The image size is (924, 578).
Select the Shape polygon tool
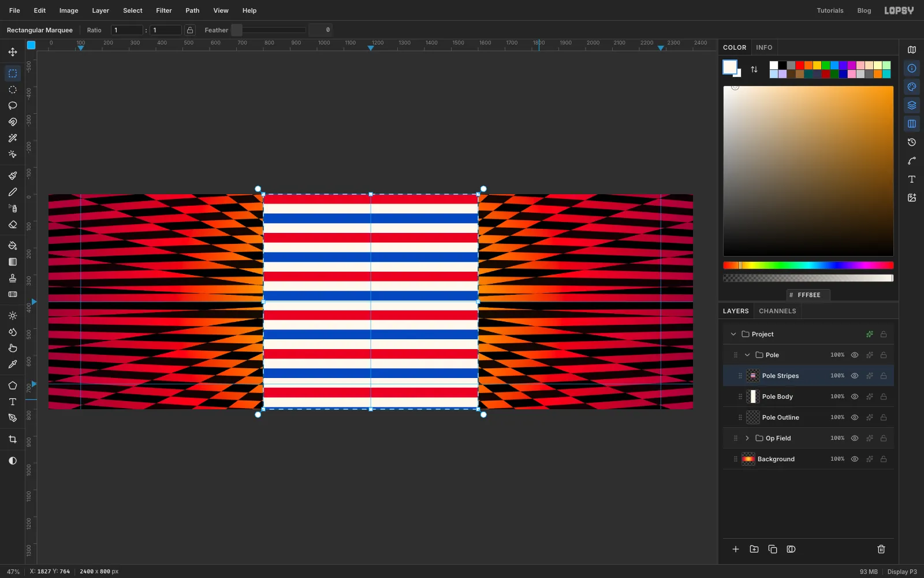(13, 386)
